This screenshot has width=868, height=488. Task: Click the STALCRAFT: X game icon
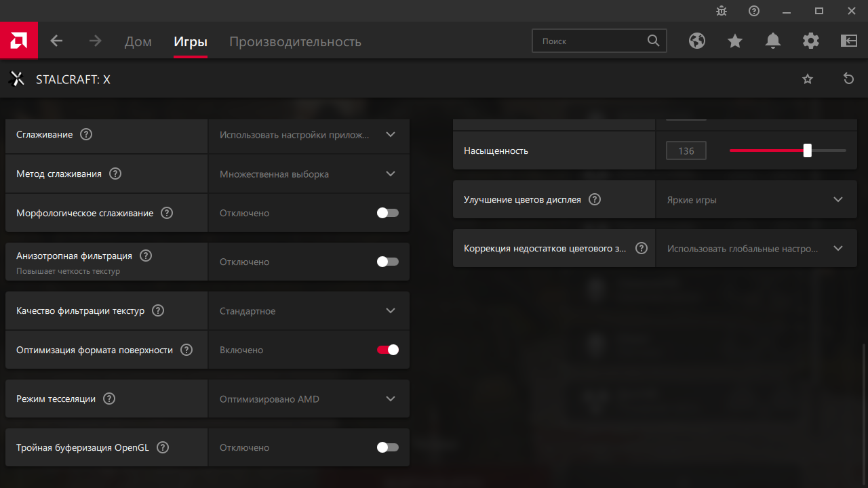[x=17, y=79]
